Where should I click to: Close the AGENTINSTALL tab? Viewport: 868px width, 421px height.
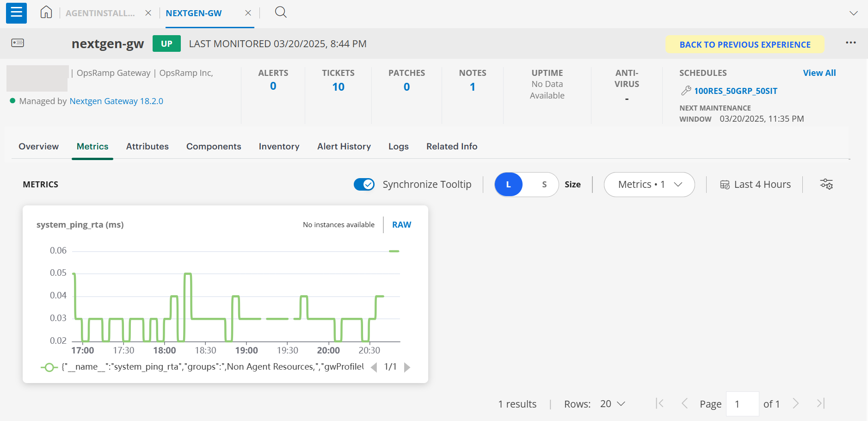pos(148,13)
